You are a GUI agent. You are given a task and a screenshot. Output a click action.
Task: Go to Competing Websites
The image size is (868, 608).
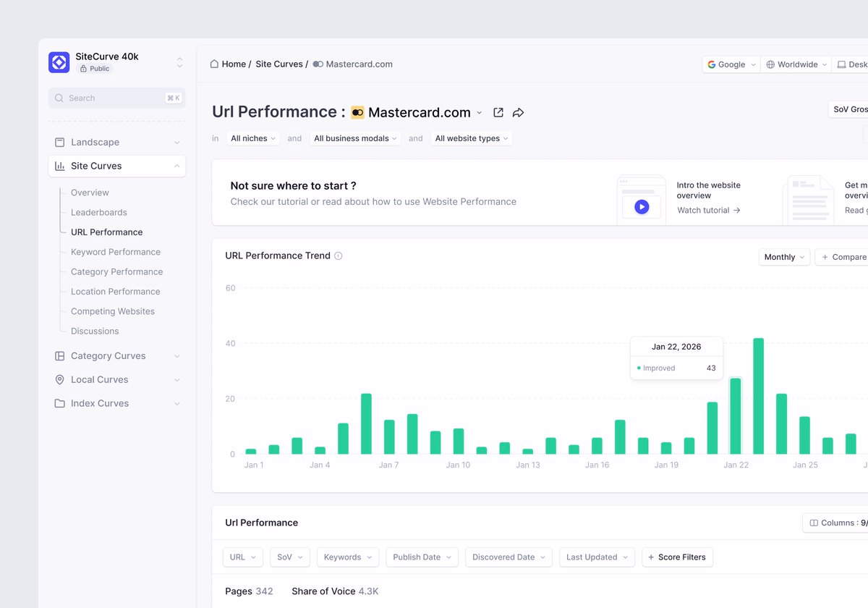tap(113, 311)
